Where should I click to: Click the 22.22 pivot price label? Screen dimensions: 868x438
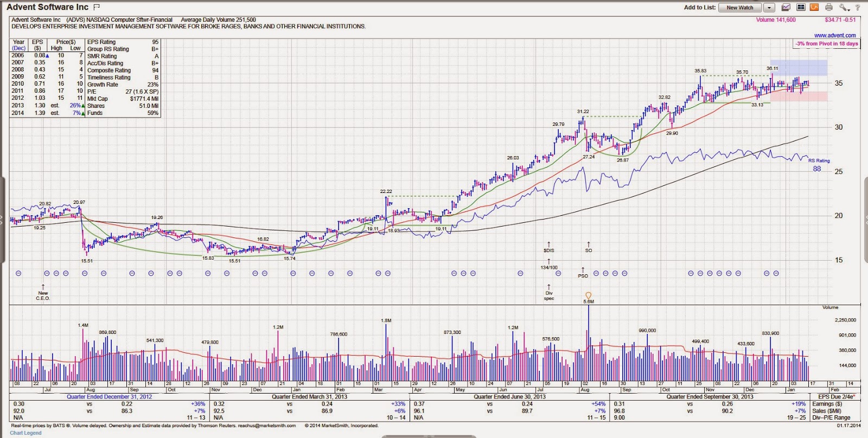(x=386, y=191)
